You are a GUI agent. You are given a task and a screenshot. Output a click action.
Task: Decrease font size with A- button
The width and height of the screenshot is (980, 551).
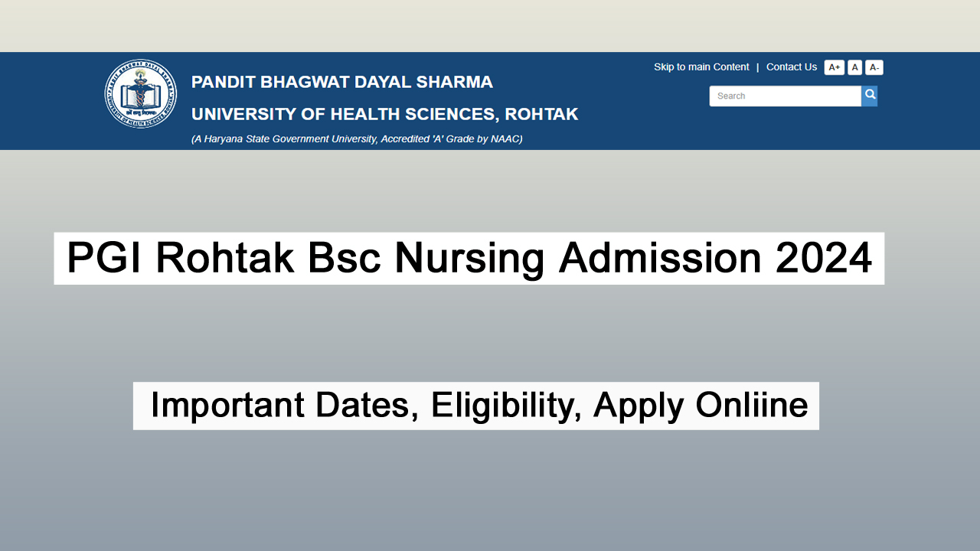pos(874,67)
